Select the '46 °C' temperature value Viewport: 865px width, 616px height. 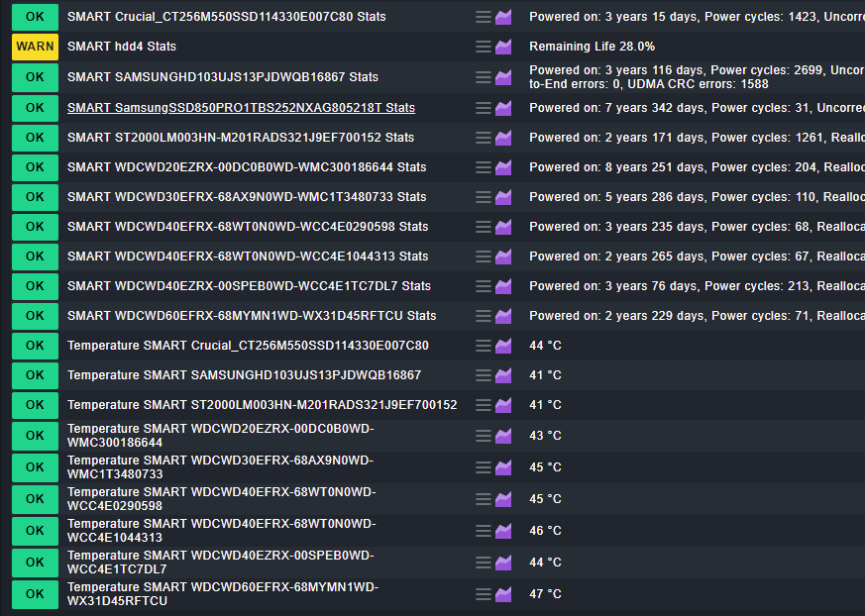(545, 531)
